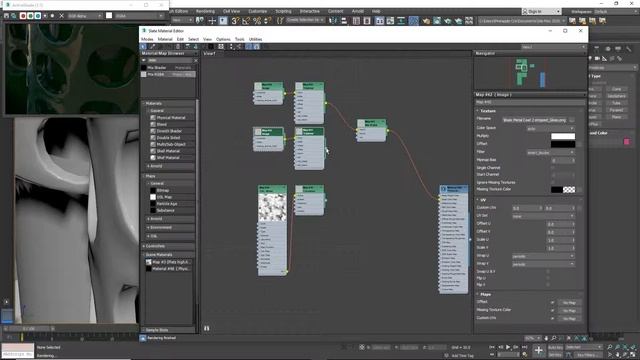
Task: Open the Options menu in Slate editor
Action: 223,39
